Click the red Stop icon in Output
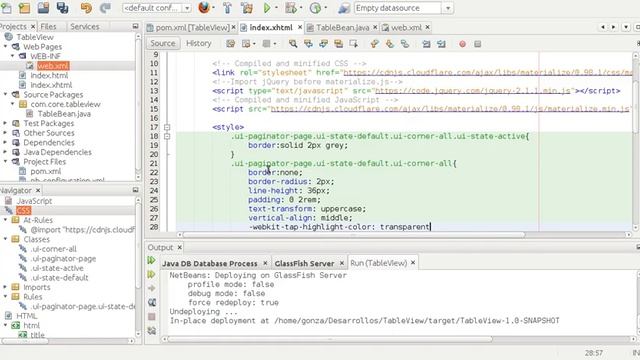This screenshot has width=640, height=360. click(152, 317)
